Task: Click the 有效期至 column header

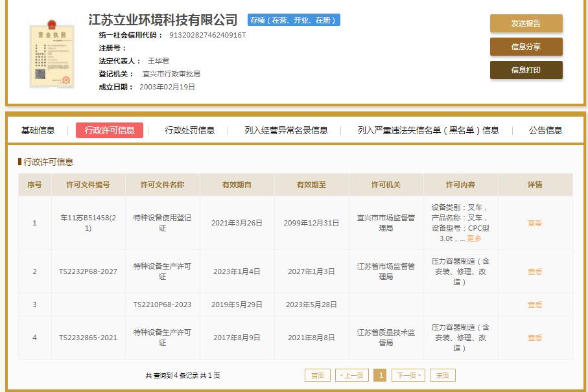Action: click(311, 185)
